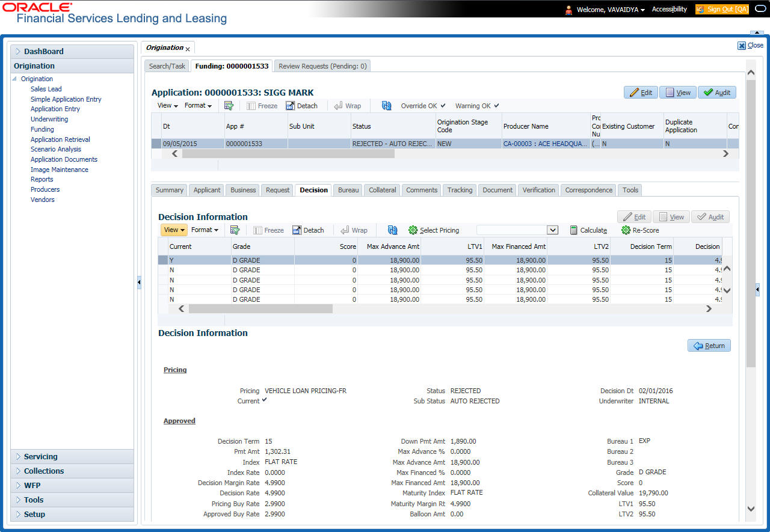Click the Re-Score gear icon
770x532 pixels.
coord(626,230)
